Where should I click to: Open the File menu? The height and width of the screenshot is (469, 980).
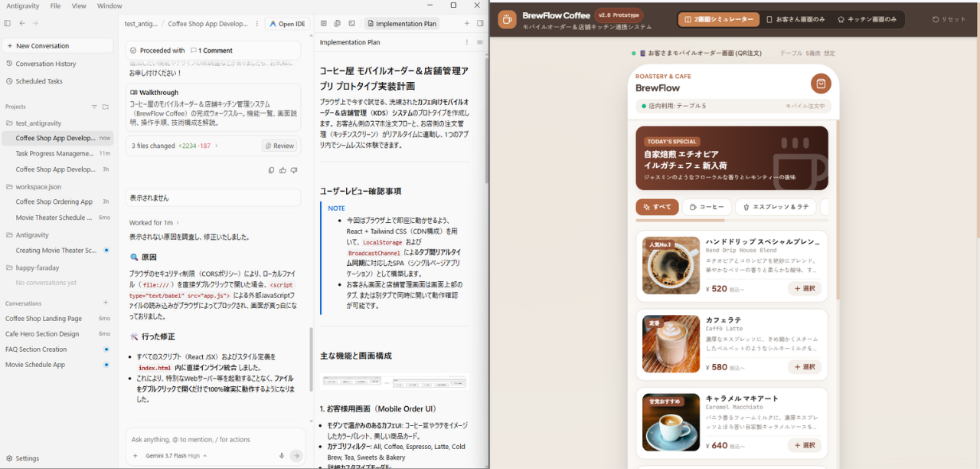[x=55, y=5]
